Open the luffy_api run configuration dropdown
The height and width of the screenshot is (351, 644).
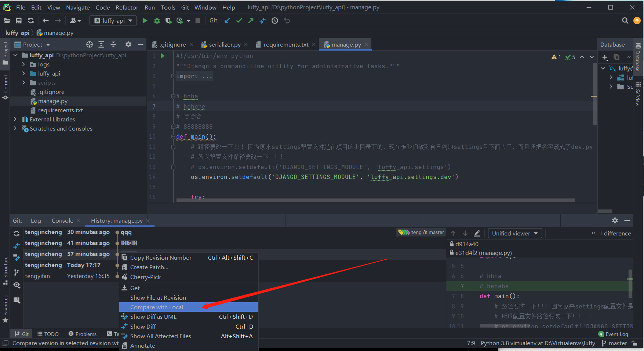pyautogui.click(x=113, y=21)
